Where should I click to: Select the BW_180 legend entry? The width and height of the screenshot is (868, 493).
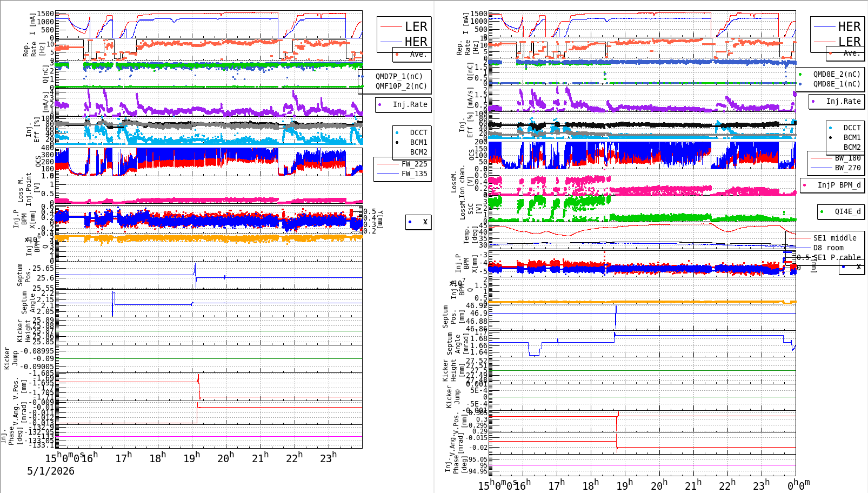point(836,158)
